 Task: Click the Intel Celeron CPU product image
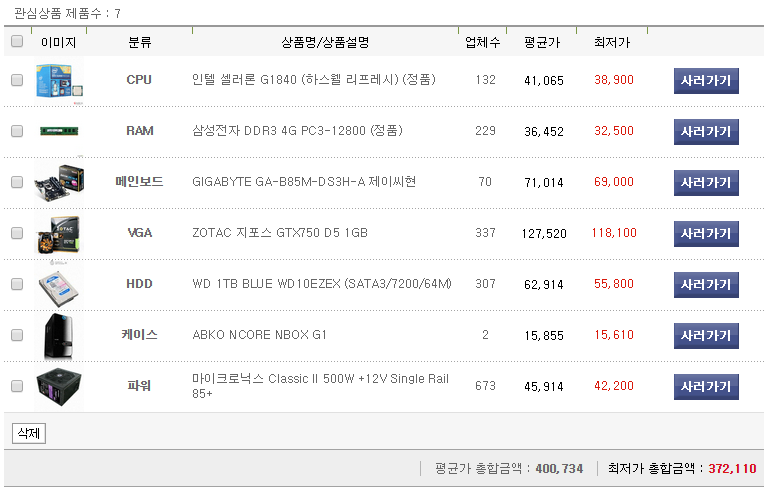(x=58, y=81)
